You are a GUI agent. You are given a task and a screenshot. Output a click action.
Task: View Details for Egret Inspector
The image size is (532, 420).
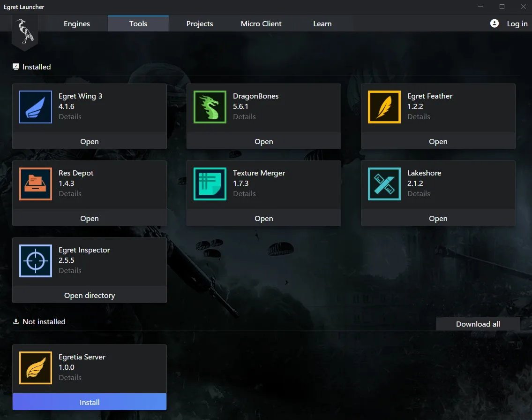coord(70,270)
